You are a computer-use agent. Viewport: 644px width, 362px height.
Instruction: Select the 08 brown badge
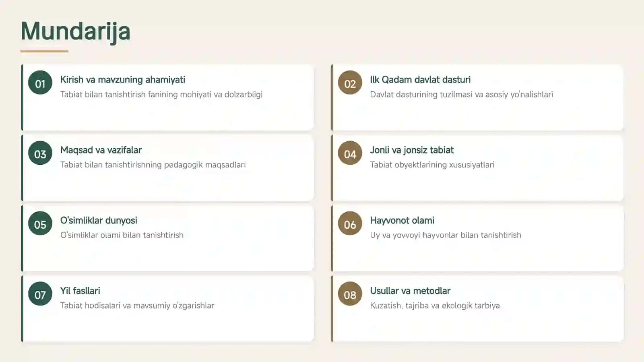click(x=350, y=294)
